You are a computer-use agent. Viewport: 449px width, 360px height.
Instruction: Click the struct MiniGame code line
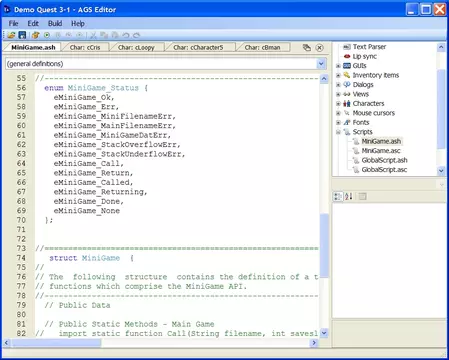click(x=92, y=258)
